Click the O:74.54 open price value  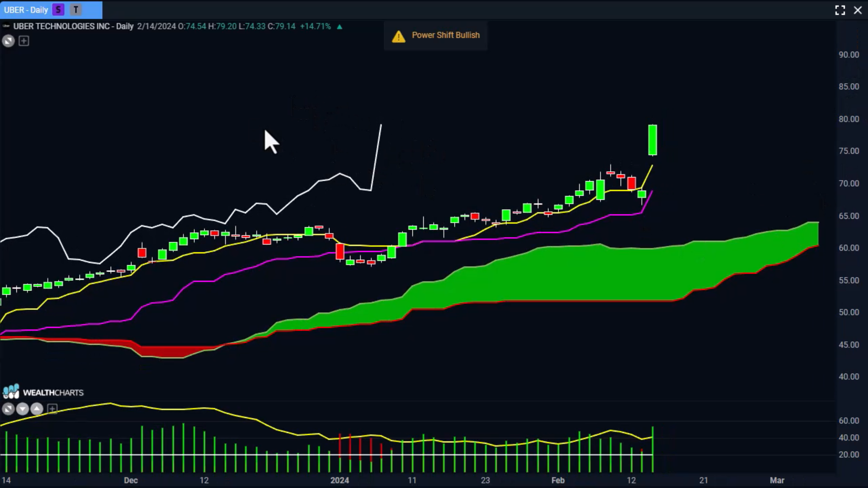point(192,26)
